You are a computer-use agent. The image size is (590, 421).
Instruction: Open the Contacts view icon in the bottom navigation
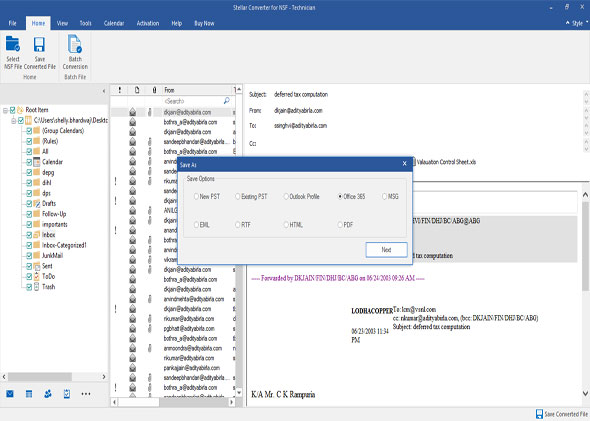[x=48, y=394]
